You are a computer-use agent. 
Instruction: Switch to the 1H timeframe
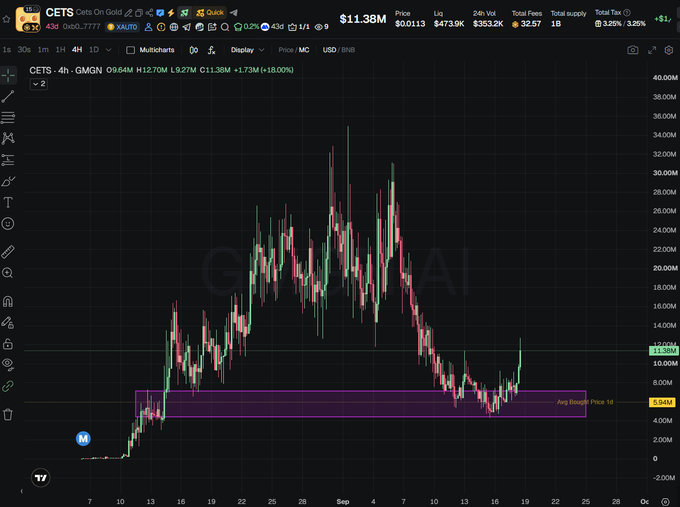click(60, 50)
